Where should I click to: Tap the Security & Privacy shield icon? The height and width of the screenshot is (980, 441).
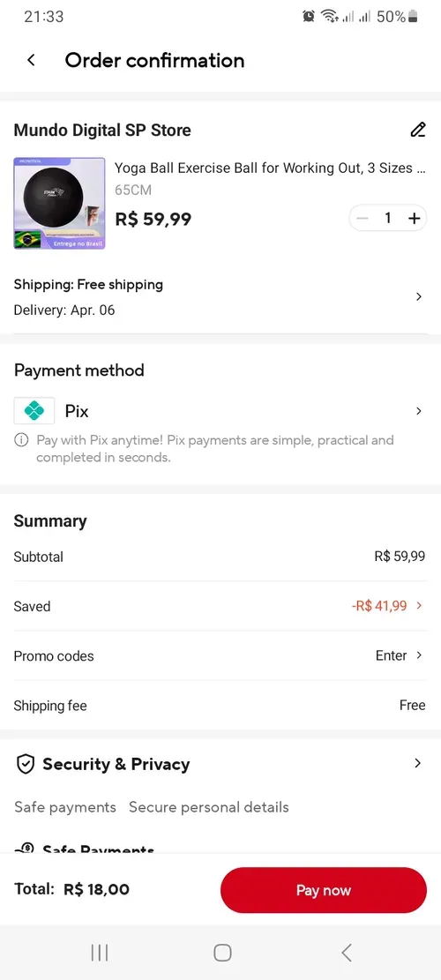click(25, 764)
